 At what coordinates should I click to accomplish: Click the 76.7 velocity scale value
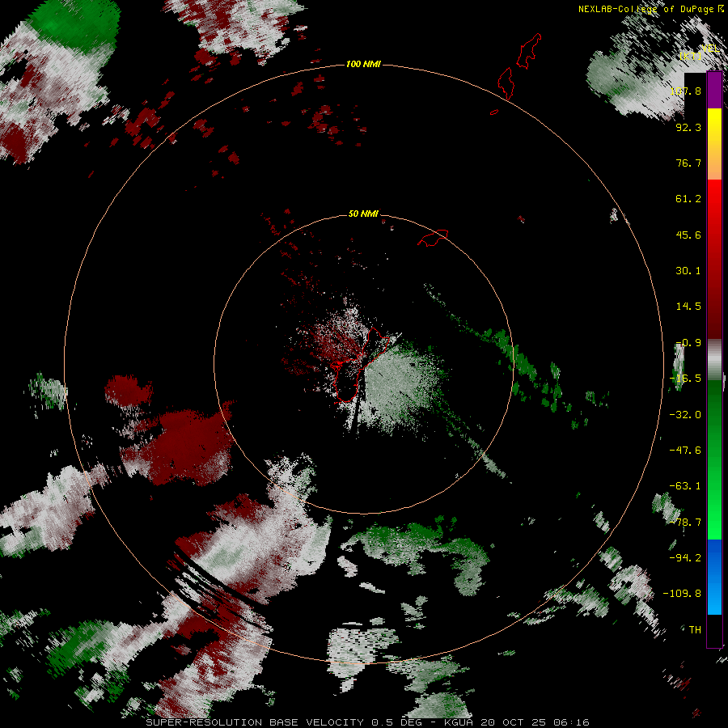(688, 163)
